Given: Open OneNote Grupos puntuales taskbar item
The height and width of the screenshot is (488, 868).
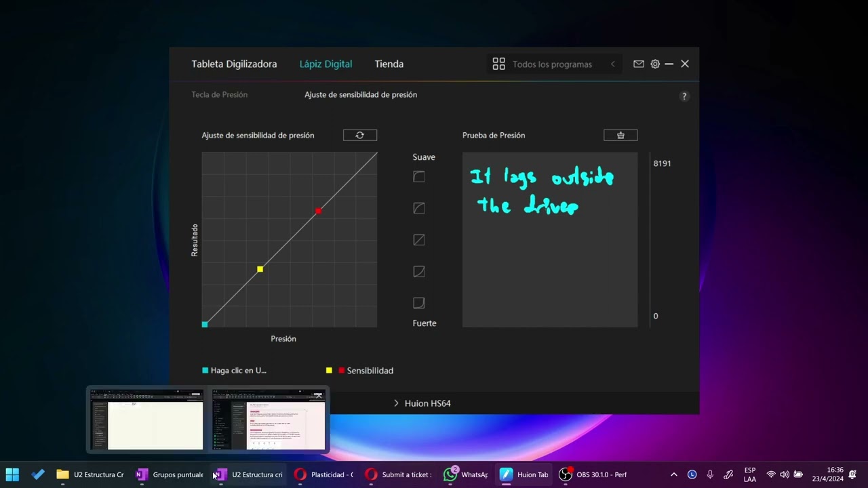Looking at the screenshot, I should 170,474.
